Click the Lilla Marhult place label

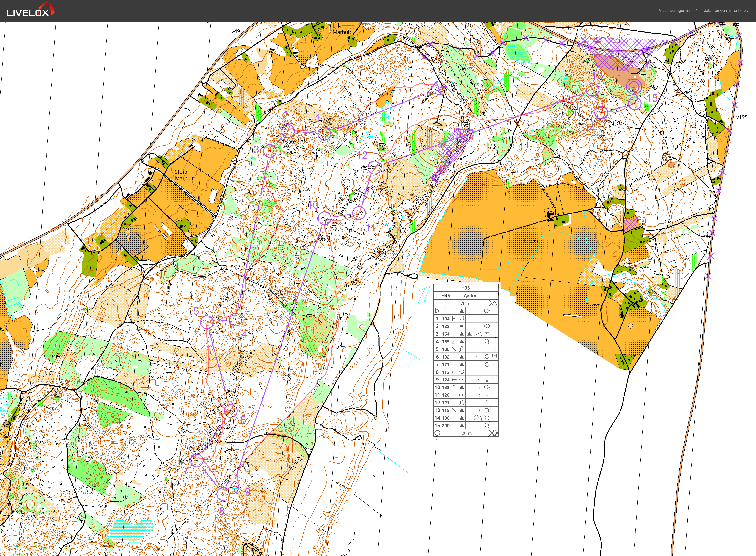point(342,29)
